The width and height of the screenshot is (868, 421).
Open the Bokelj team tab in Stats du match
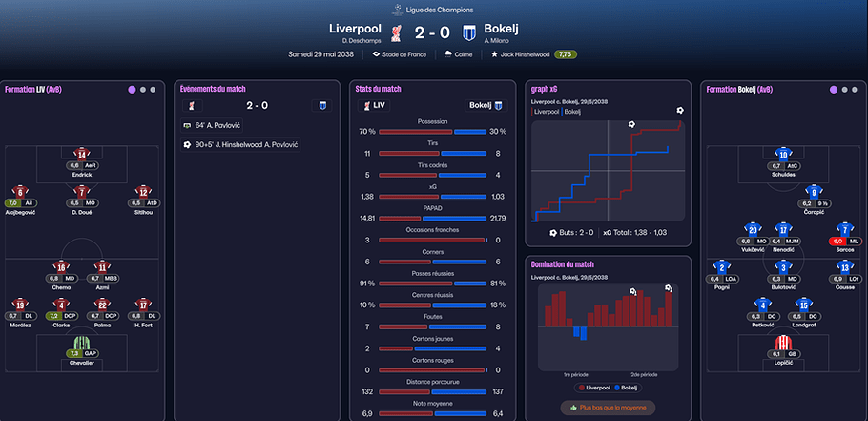(x=486, y=105)
